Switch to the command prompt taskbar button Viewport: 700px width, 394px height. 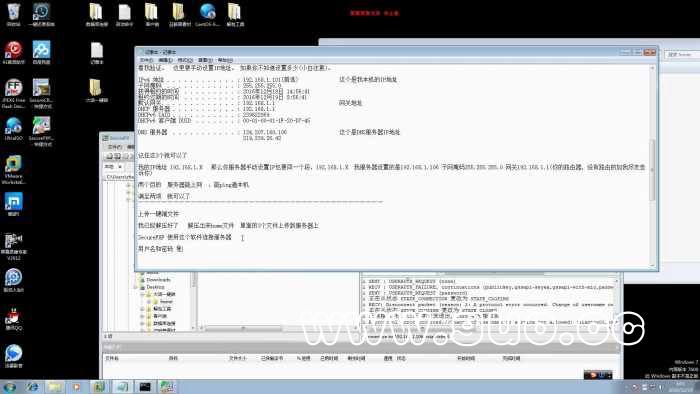click(x=145, y=387)
